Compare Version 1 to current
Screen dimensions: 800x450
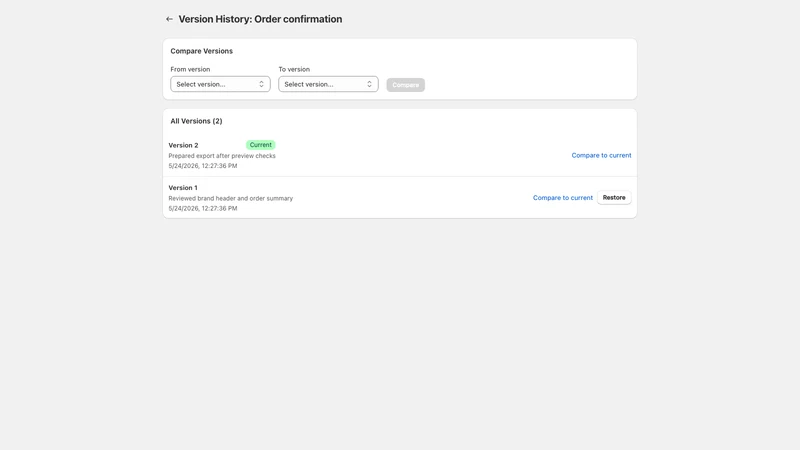click(563, 197)
